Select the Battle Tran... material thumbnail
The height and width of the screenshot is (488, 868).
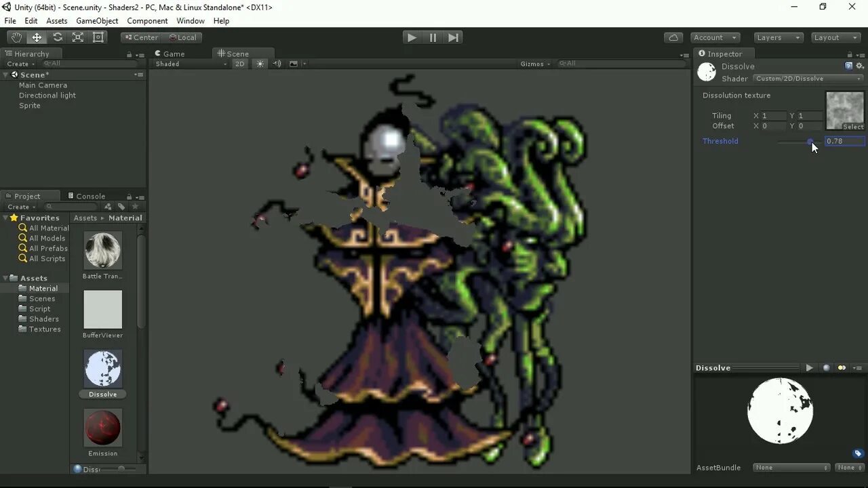(x=103, y=250)
